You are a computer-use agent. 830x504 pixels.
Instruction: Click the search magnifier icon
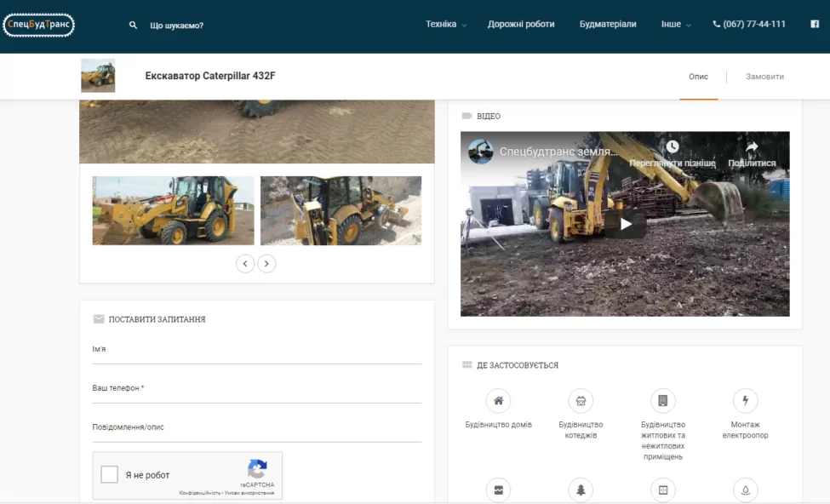(133, 26)
